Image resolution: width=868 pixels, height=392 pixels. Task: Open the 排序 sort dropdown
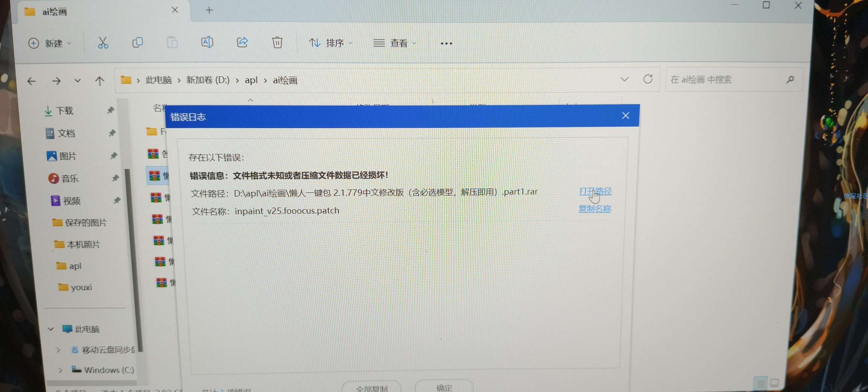331,43
